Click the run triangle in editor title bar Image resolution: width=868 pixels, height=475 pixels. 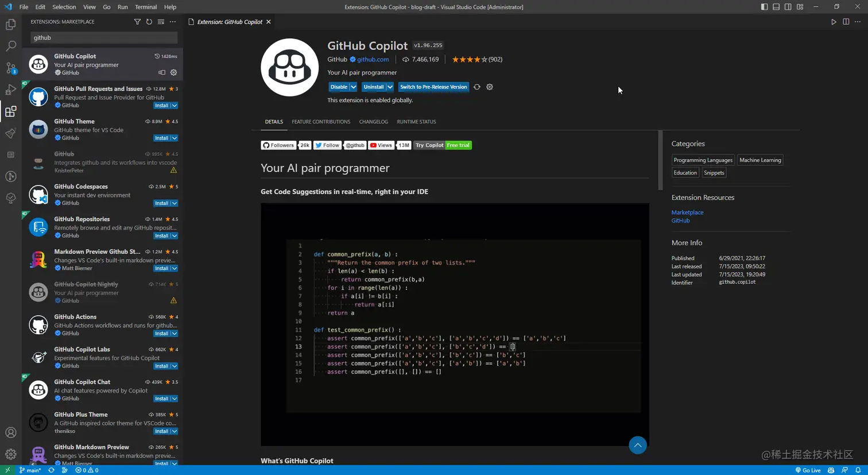tap(834, 22)
